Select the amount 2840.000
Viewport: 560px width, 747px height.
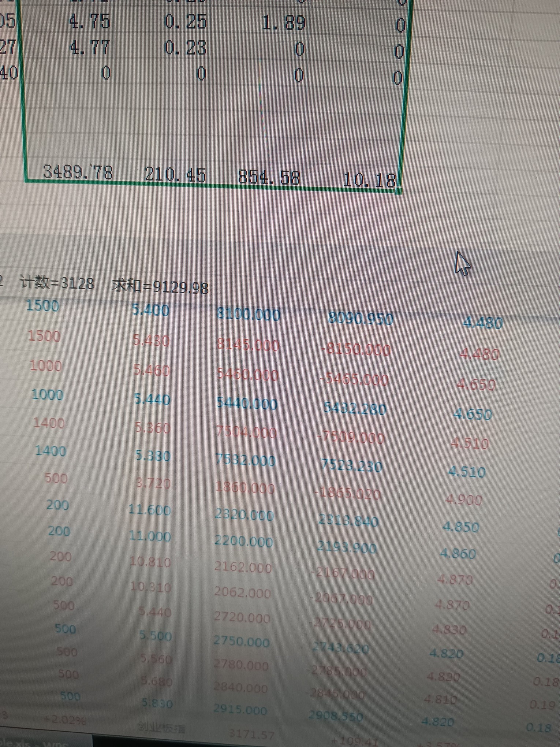(x=241, y=687)
